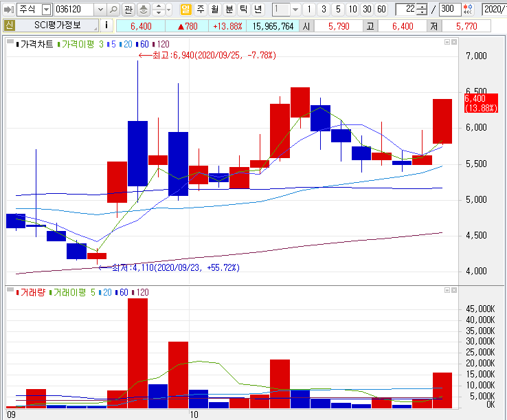The image size is (507, 420).
Task: Select the 틱 tick chart period
Action: [x=243, y=10]
